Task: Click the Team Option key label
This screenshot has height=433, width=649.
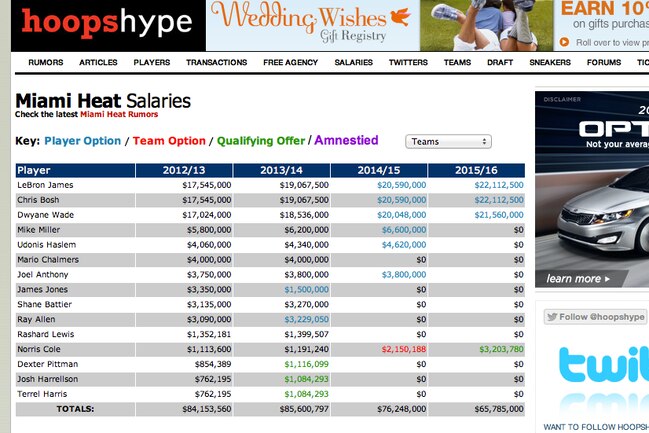Action: click(169, 141)
